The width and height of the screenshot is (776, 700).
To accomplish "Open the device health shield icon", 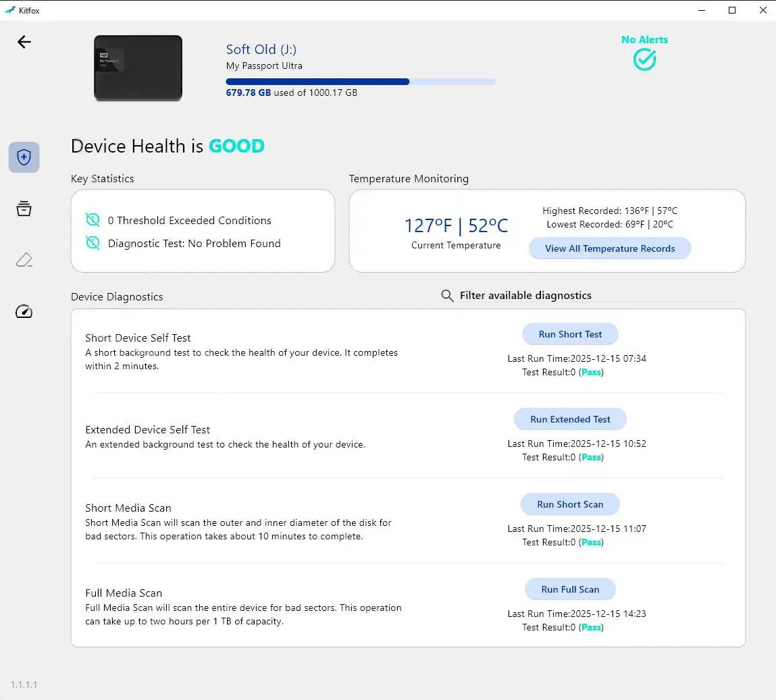I will [x=24, y=157].
